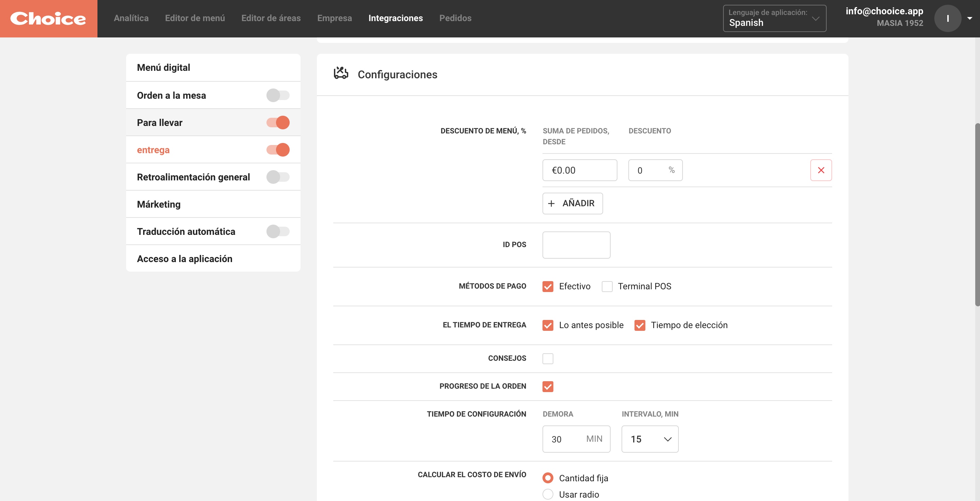Click the ID POS input field
The width and height of the screenshot is (980, 501).
[576, 245]
